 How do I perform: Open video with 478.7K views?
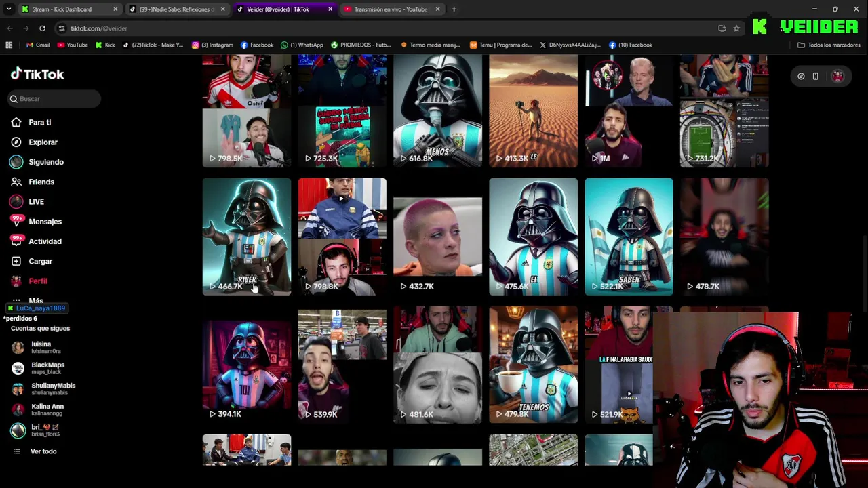725,237
